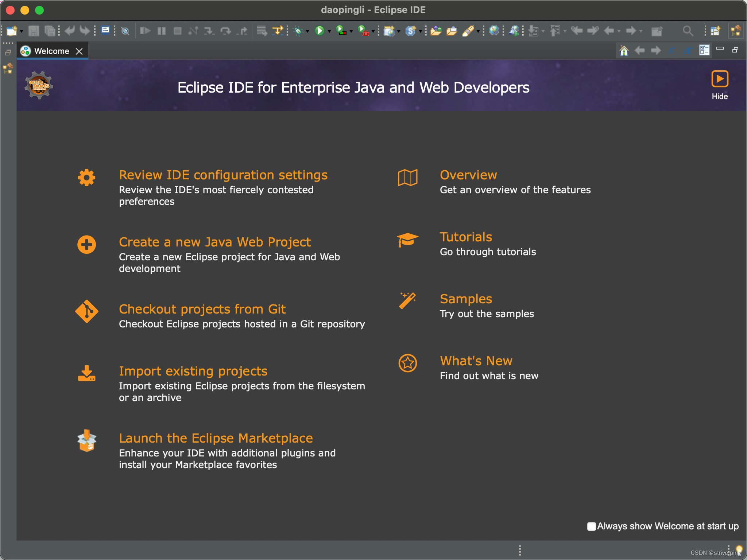Screen dimensions: 747x560
Task: Open Import existing projects link
Action: (193, 371)
